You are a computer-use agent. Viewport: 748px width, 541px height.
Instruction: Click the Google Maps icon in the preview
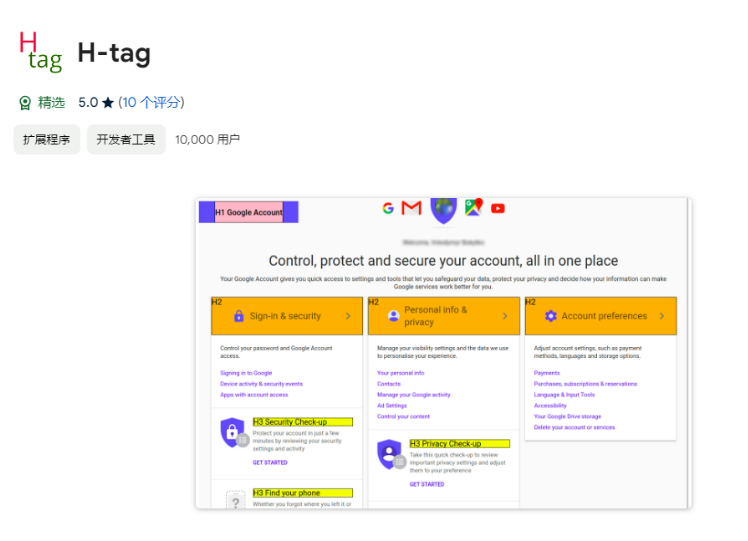(473, 207)
